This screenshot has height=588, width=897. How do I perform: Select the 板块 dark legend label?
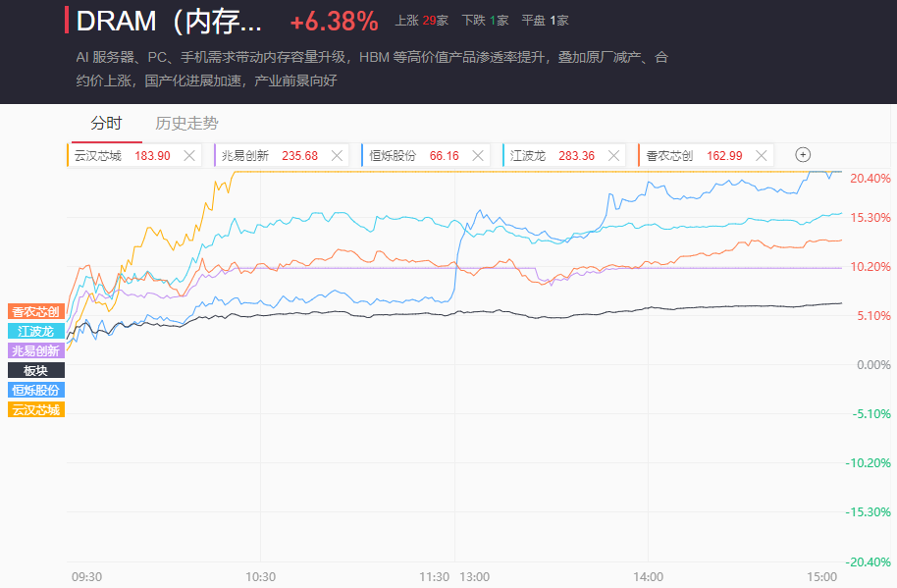[36, 370]
